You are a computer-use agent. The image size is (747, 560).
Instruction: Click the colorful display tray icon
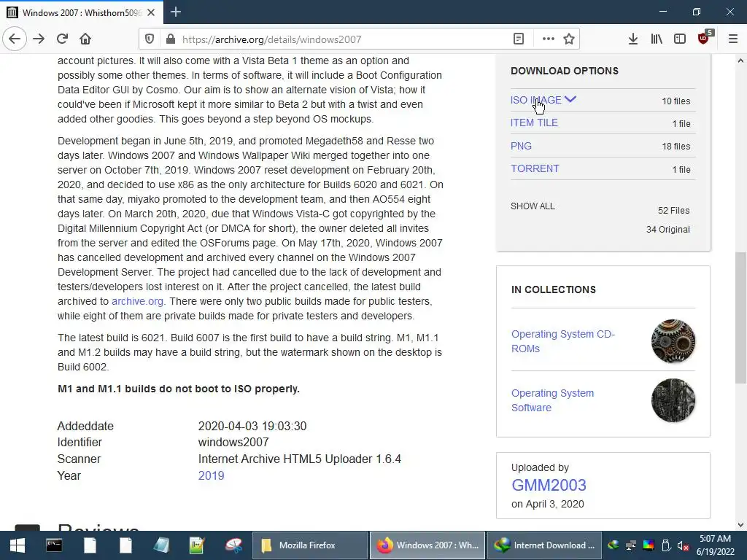pos(649,545)
